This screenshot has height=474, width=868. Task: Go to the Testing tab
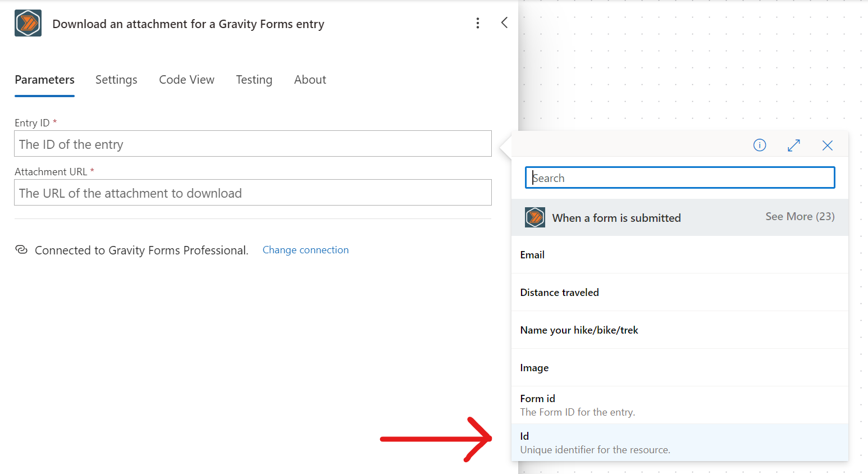coord(254,80)
